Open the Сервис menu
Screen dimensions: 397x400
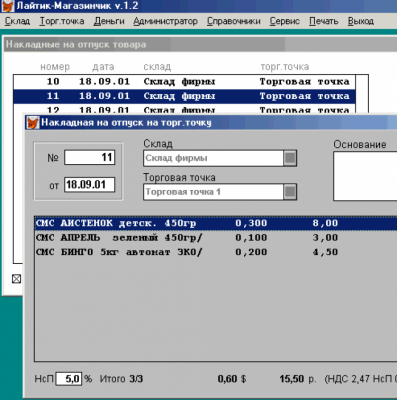click(x=285, y=21)
